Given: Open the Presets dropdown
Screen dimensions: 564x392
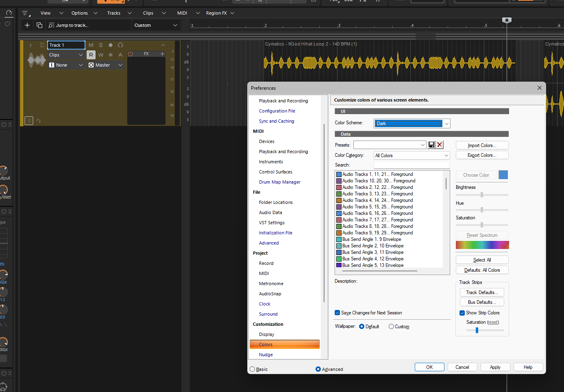Looking at the screenshot, I should 390,145.
